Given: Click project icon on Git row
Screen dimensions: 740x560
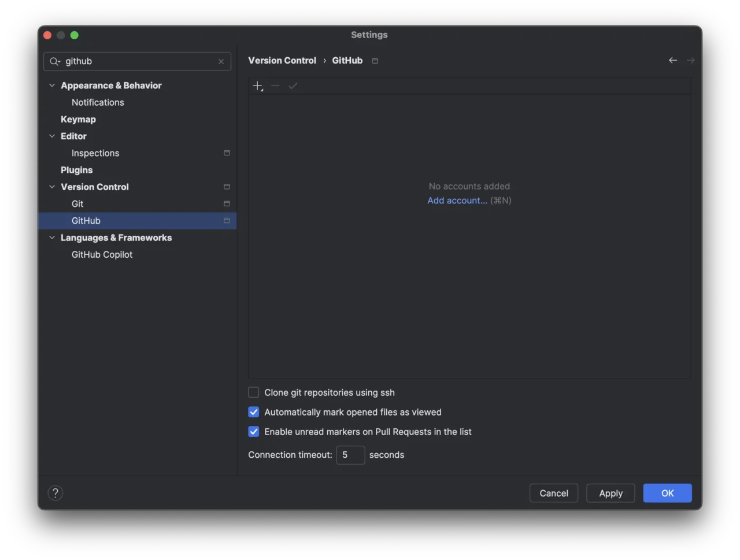Looking at the screenshot, I should [x=227, y=203].
